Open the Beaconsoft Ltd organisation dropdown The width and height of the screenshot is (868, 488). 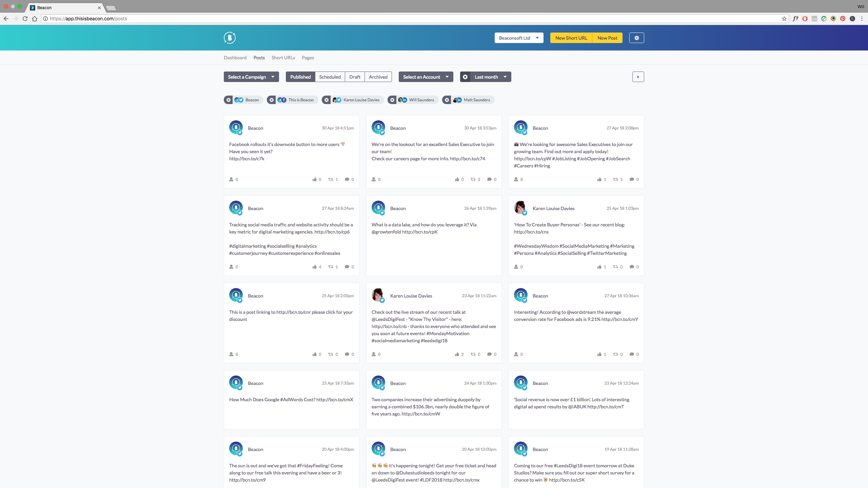tap(518, 38)
